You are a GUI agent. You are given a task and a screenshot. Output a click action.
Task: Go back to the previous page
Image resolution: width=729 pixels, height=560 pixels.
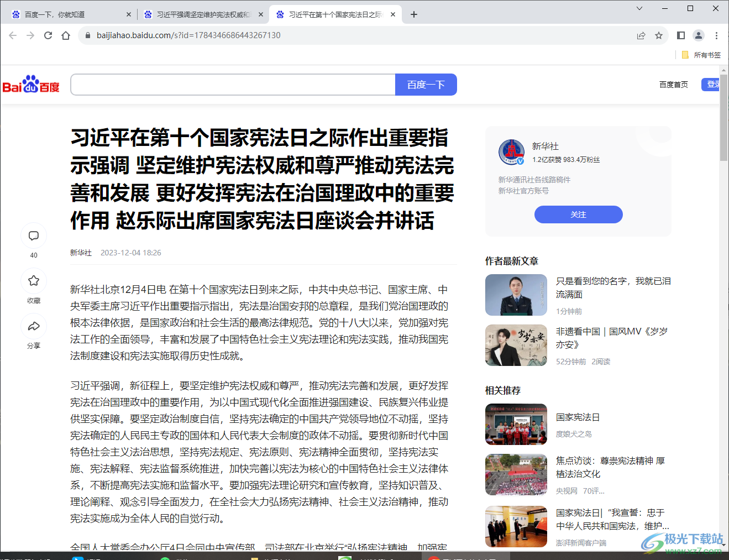click(x=13, y=35)
